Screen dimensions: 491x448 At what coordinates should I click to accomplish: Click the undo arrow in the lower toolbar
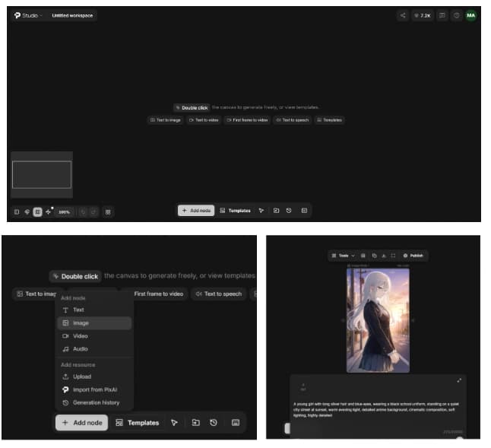click(83, 212)
